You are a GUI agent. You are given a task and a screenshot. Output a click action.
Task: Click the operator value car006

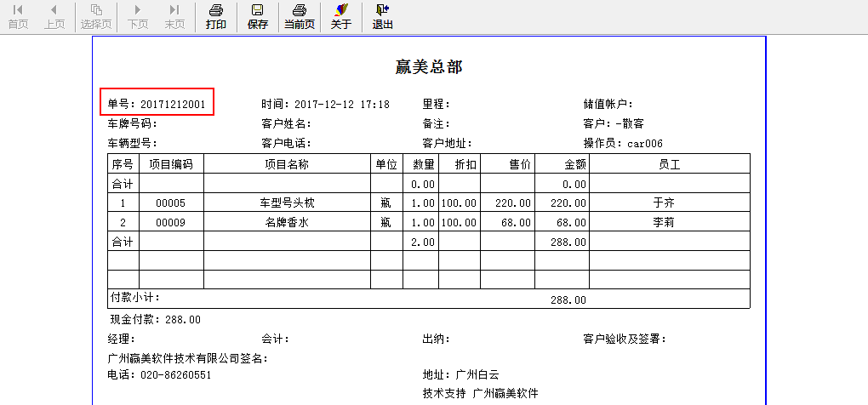coord(645,144)
